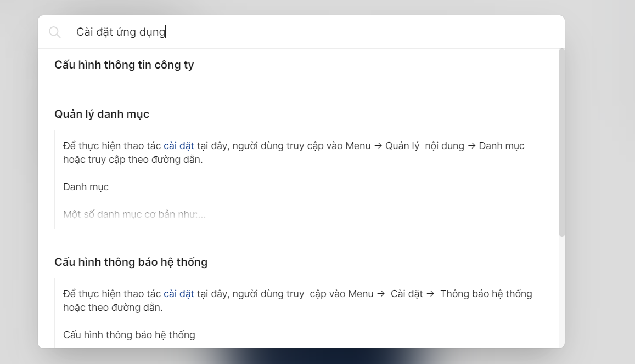This screenshot has width=635, height=364.
Task: Click the results list scrollbar thumb
Action: click(x=561, y=143)
